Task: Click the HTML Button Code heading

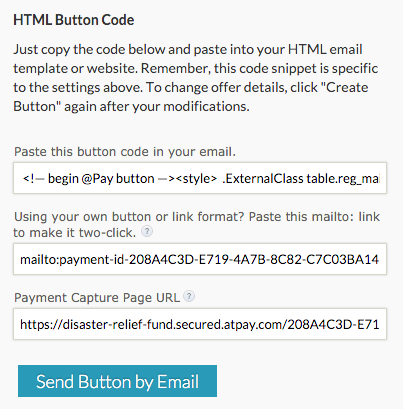Action: [x=74, y=20]
